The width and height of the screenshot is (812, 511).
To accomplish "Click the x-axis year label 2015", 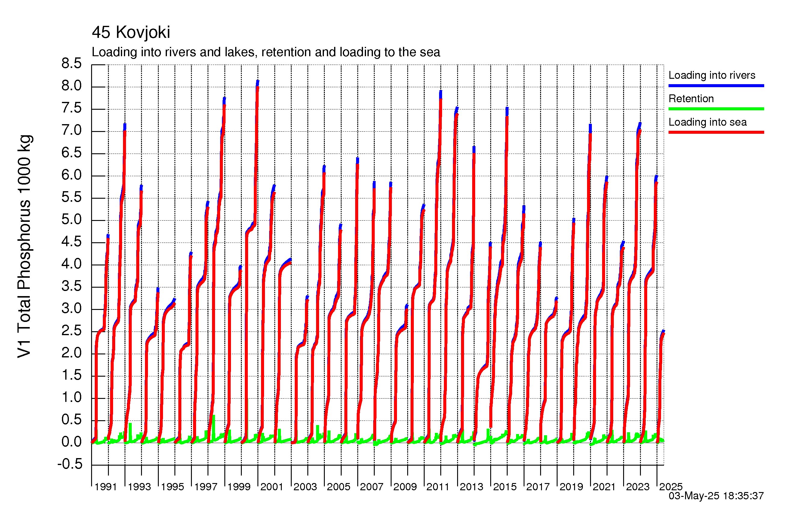I will [505, 487].
